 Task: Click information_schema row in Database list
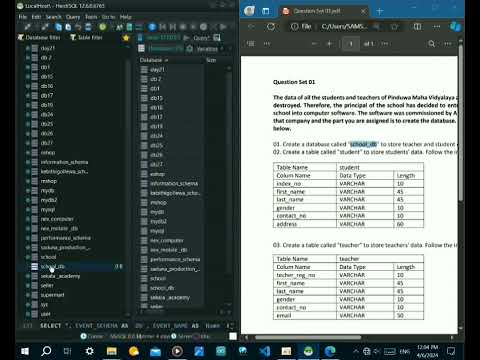pos(172,183)
